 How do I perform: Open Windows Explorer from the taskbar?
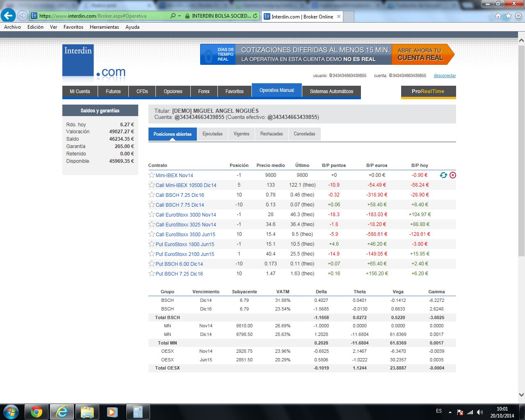point(87,412)
